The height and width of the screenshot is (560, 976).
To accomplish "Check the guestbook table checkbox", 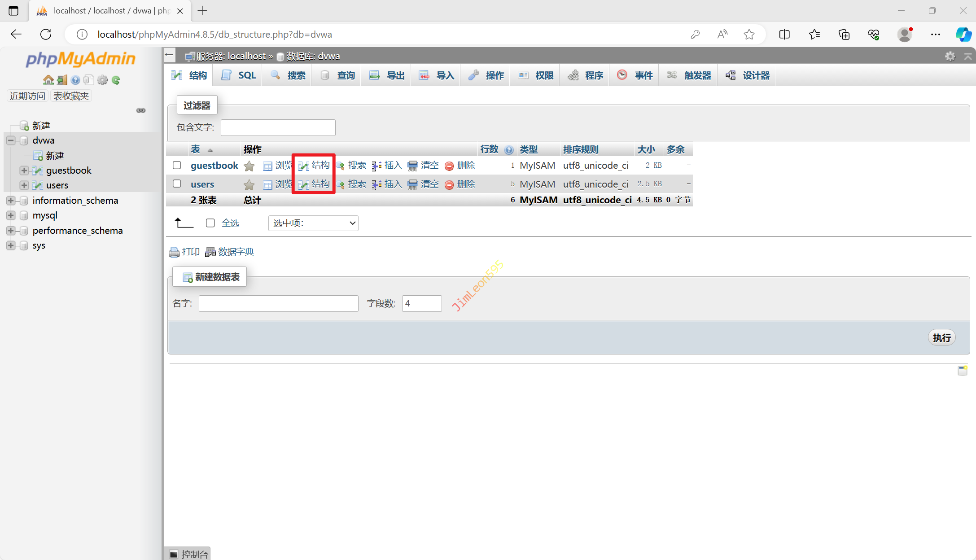I will coord(177,165).
